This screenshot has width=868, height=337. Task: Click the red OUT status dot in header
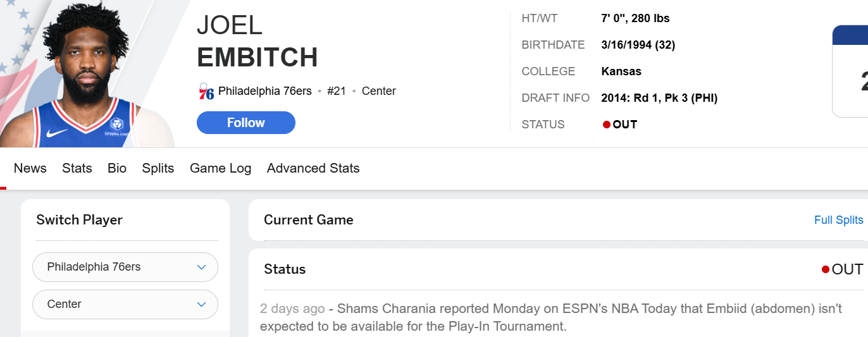(607, 125)
